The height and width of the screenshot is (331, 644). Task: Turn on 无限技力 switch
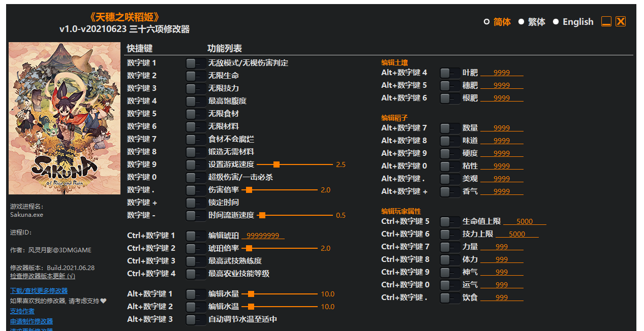click(x=196, y=88)
